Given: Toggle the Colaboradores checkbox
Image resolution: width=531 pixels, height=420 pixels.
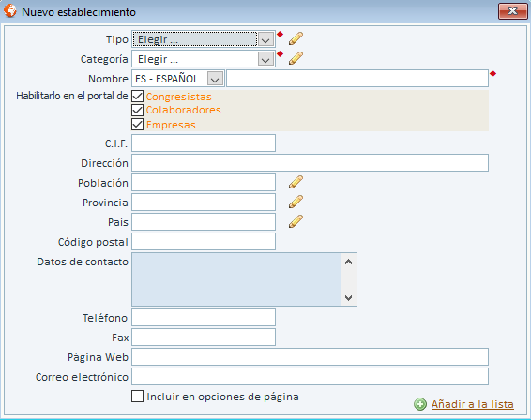Looking at the screenshot, I should (x=137, y=110).
